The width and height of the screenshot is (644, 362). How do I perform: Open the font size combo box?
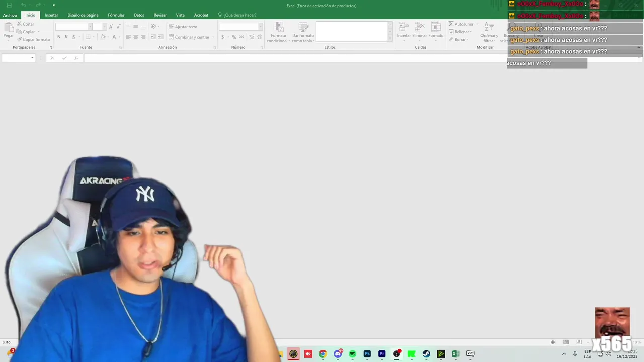click(100, 27)
